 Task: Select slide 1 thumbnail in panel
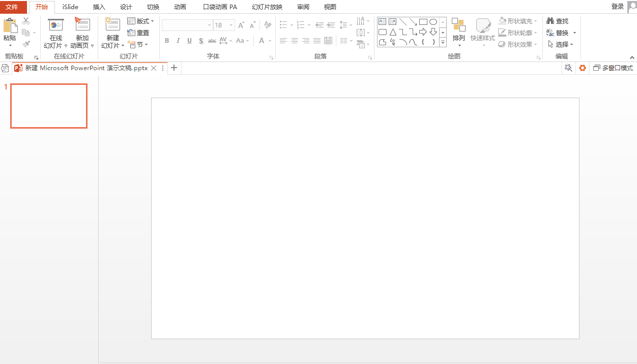[49, 106]
